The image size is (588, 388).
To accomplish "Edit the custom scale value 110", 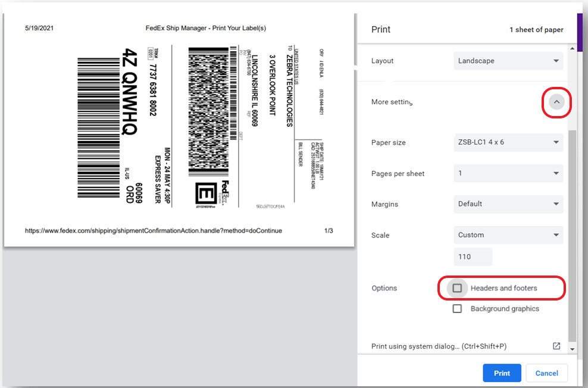I will click(x=473, y=256).
